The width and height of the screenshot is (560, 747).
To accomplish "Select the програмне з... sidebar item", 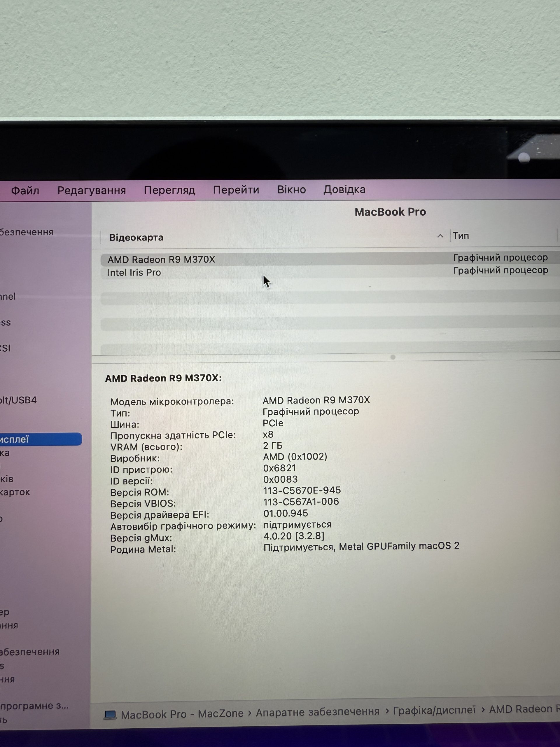I will click(x=34, y=706).
